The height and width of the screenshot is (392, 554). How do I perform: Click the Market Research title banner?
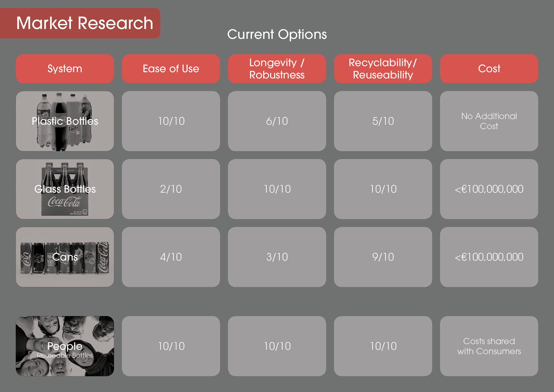tap(84, 23)
